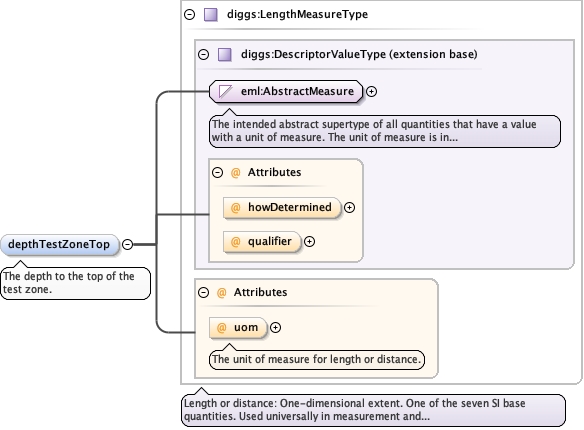Click the @ icon of uom attribute
Viewport: 584px width, 430px height.
pyautogui.click(x=221, y=328)
